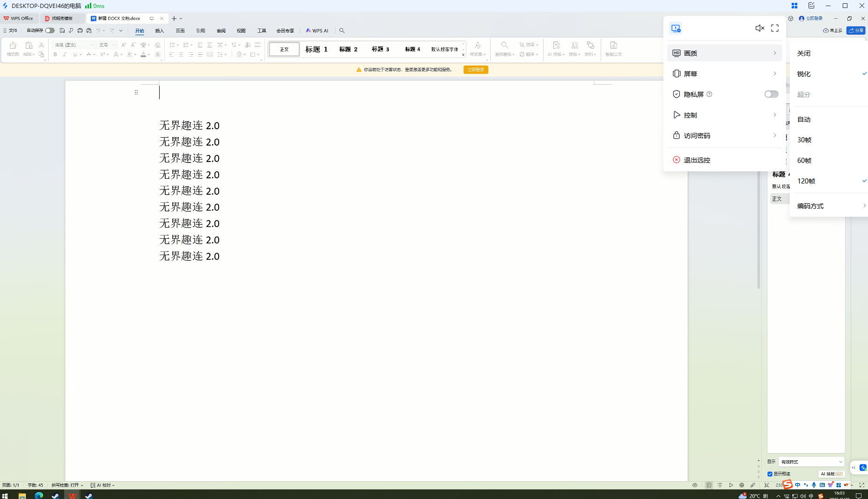Toggle the 自动保存 auto-save switch
This screenshot has width=868, height=499.
pyautogui.click(x=50, y=31)
